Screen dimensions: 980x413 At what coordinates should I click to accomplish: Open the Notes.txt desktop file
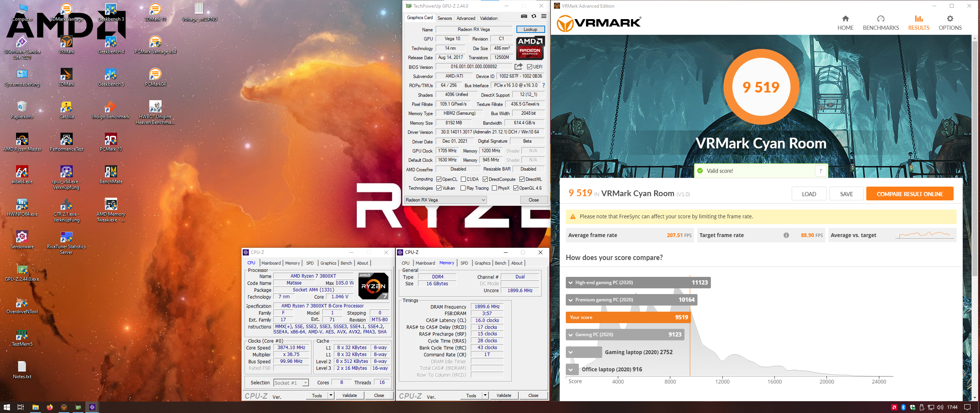(x=22, y=370)
